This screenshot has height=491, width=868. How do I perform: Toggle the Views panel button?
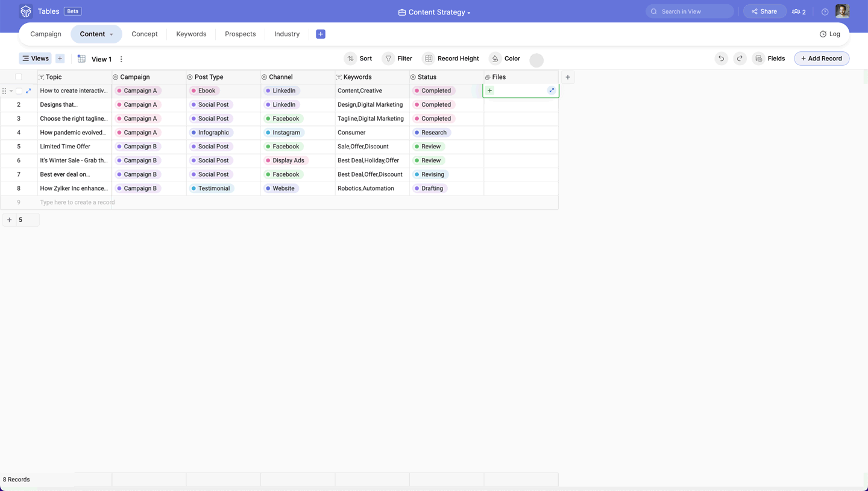(x=36, y=59)
